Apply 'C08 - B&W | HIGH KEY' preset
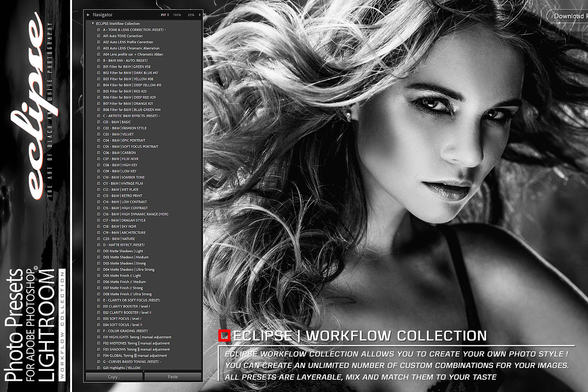 [121, 165]
